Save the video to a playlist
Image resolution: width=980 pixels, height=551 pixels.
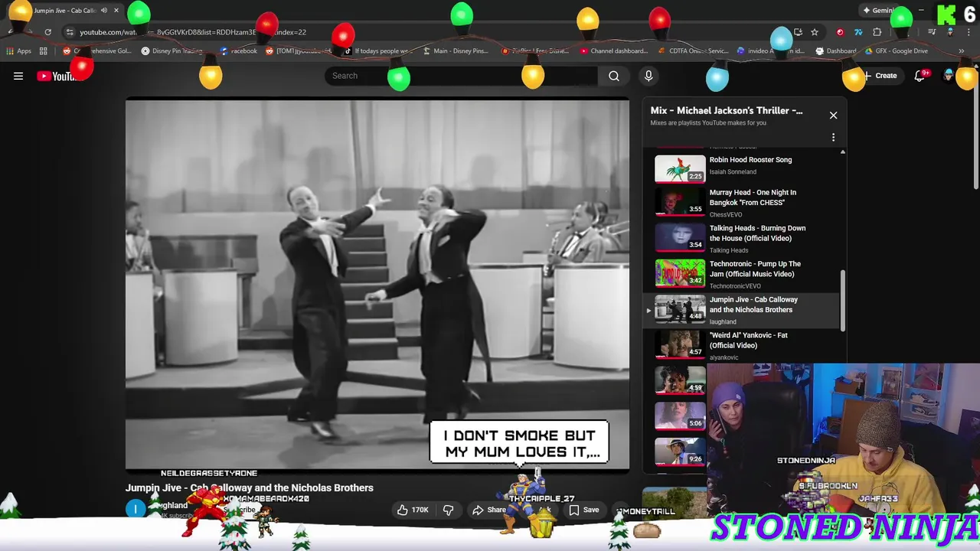click(583, 510)
